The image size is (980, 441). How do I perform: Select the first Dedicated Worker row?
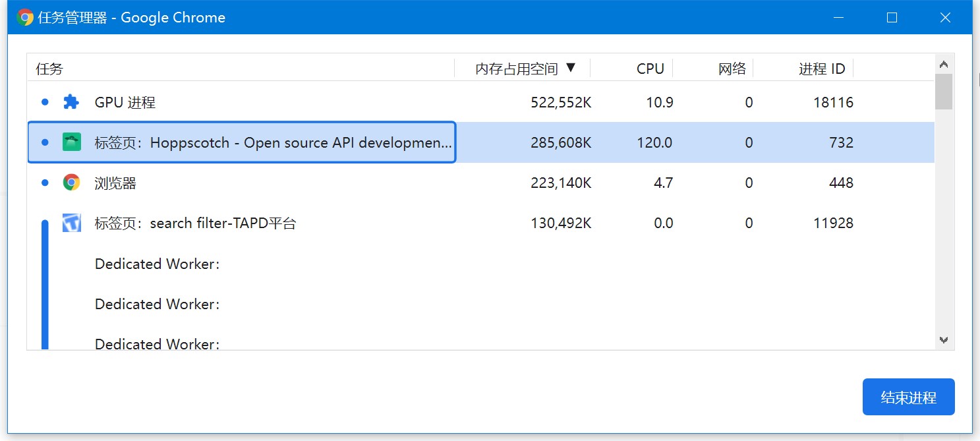coord(480,264)
